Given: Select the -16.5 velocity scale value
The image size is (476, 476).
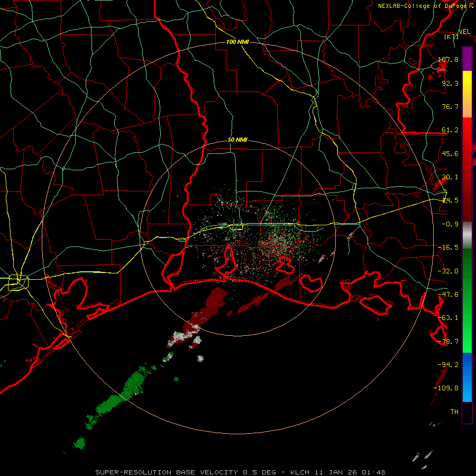Looking at the screenshot, I should 448,248.
